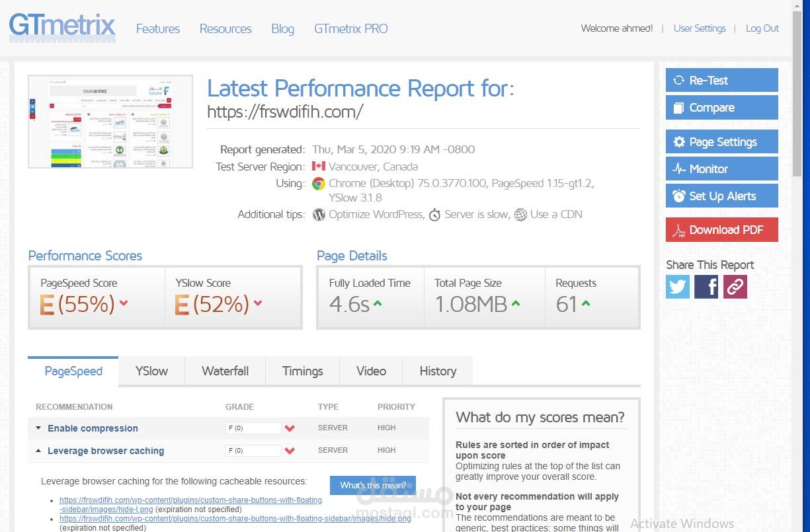Viewport: 810px width, 532px height.
Task: Switch to the PageSpeed tab
Action: click(x=73, y=371)
